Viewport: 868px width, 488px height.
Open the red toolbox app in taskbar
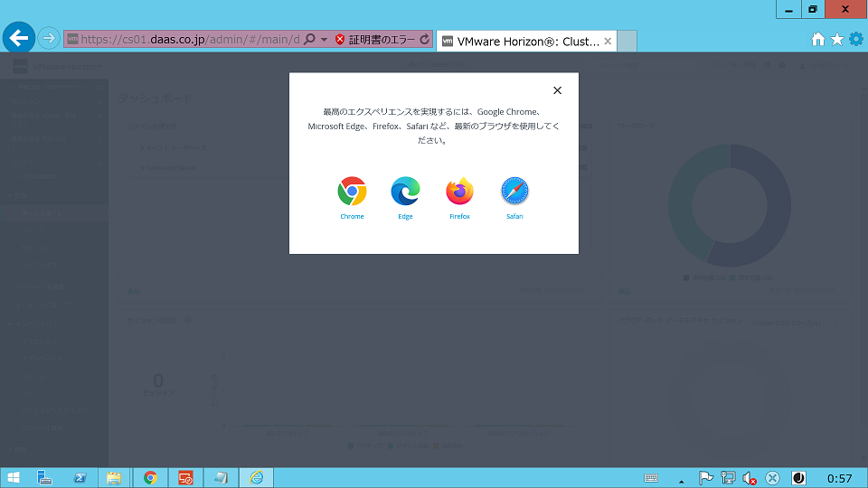pos(185,477)
